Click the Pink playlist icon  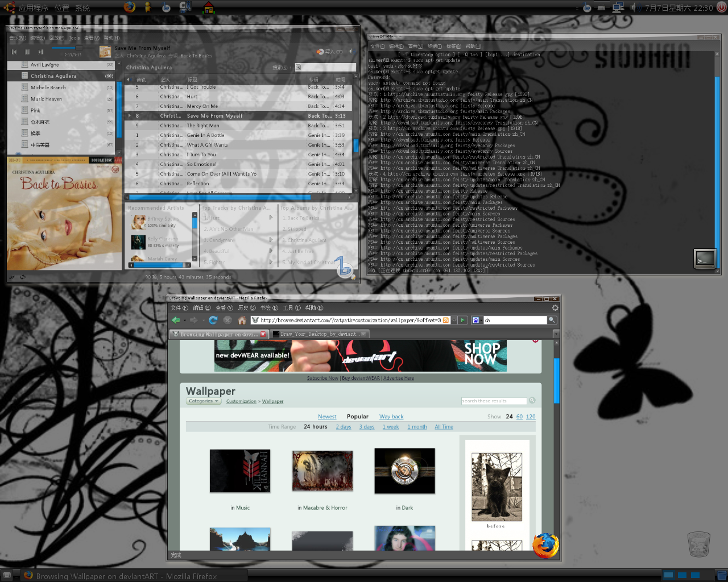[x=24, y=110]
